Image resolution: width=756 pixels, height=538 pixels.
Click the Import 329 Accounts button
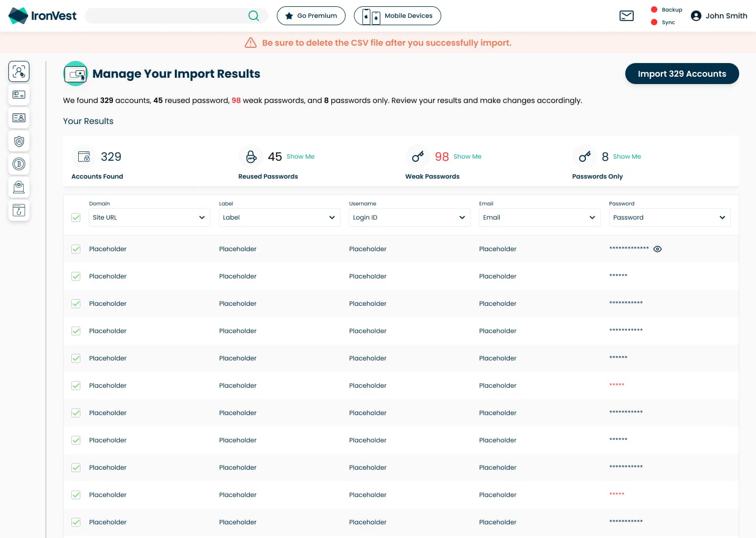(682, 74)
